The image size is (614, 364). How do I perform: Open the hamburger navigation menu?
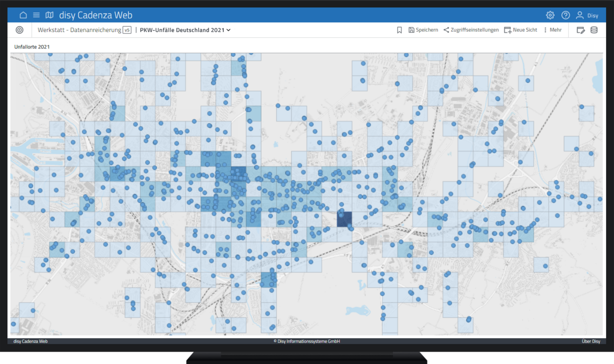[36, 15]
